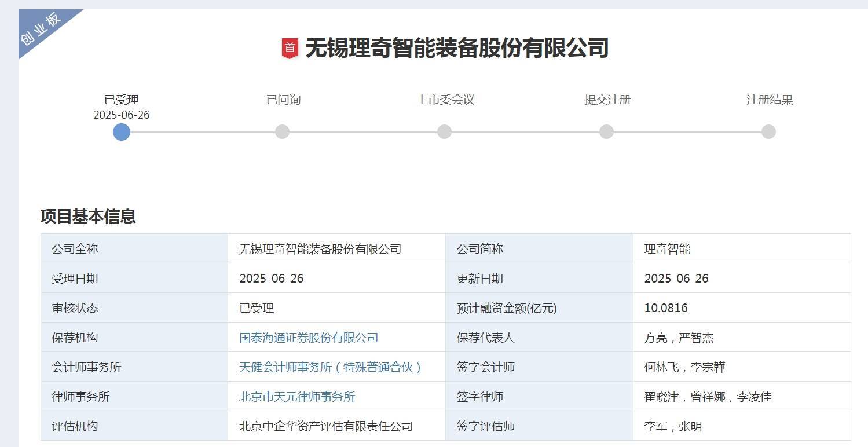Click the signing accountants 何林飞，李宗韡
Image resolution: width=868 pixels, height=447 pixels.
point(685,367)
